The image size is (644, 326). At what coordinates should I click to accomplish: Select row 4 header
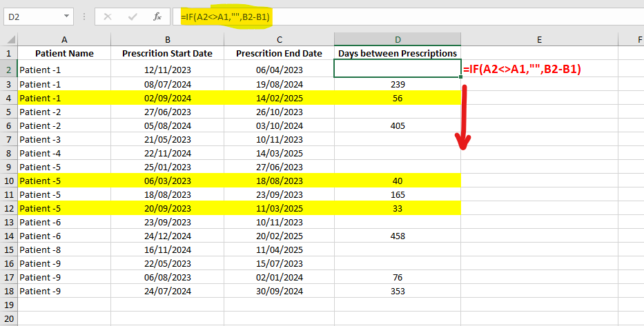[8, 98]
